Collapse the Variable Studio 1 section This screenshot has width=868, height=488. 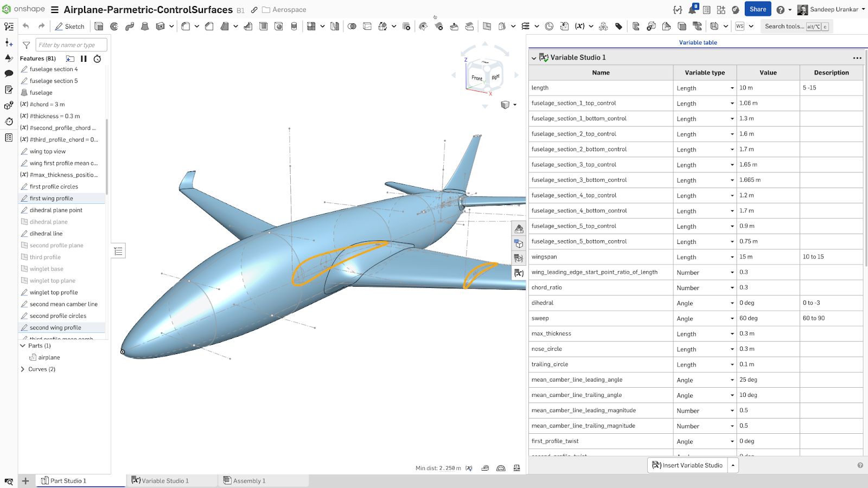(x=534, y=57)
